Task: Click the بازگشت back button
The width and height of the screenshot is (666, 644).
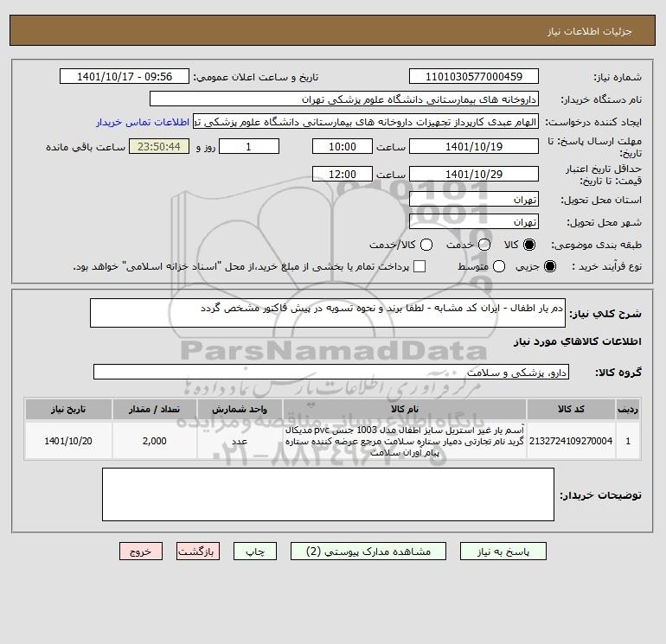Action: [198, 552]
